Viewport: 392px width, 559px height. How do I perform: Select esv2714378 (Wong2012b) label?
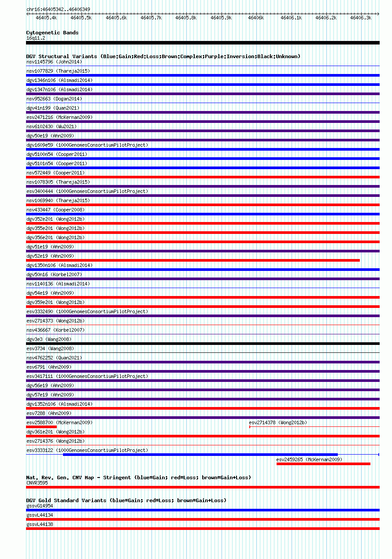[278, 422]
